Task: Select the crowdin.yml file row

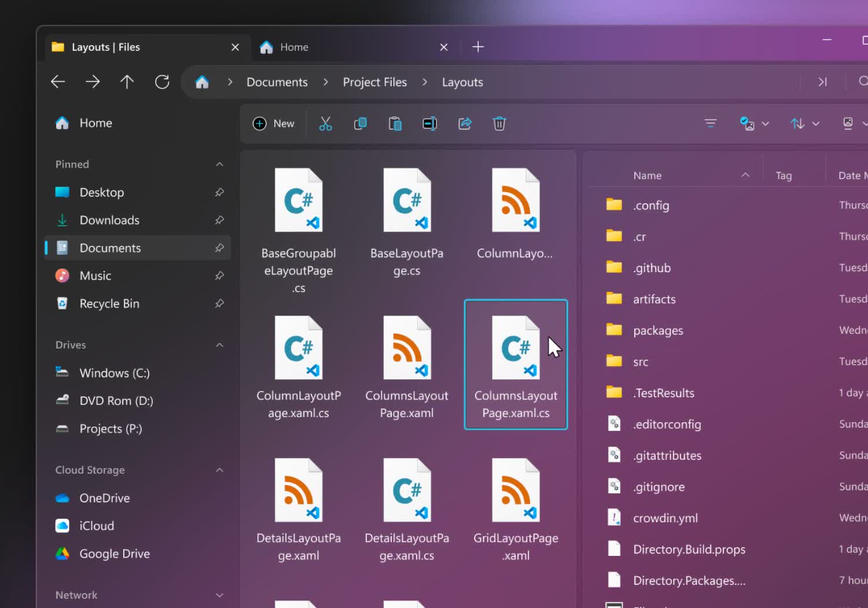Action: click(x=729, y=518)
